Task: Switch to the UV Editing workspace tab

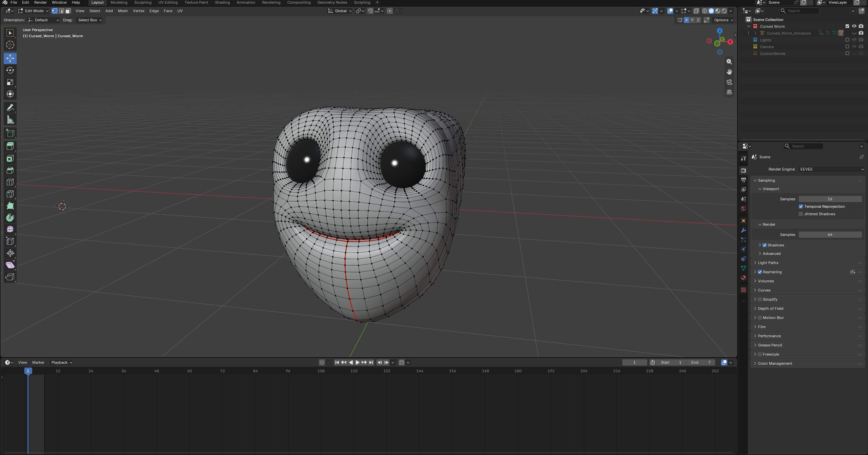Action: coord(168,2)
